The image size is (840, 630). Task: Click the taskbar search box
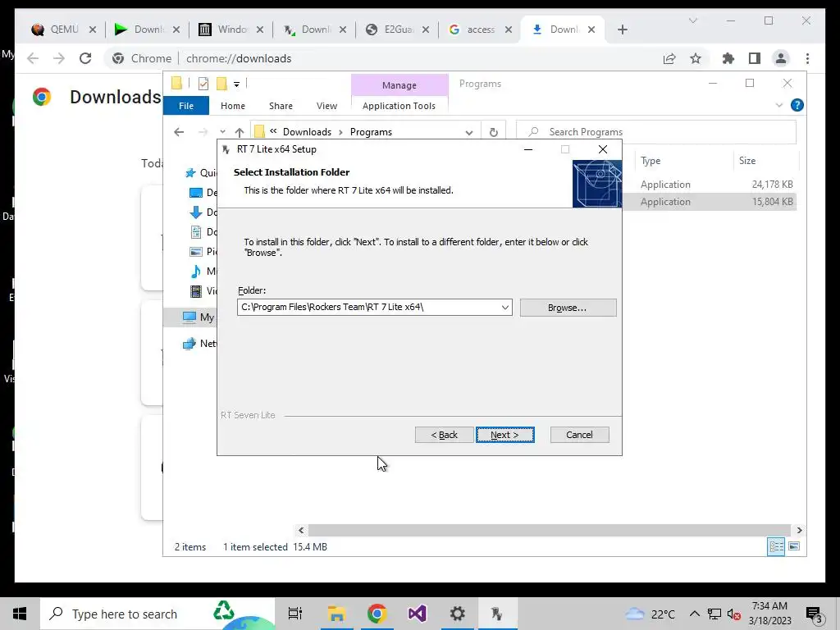click(157, 614)
